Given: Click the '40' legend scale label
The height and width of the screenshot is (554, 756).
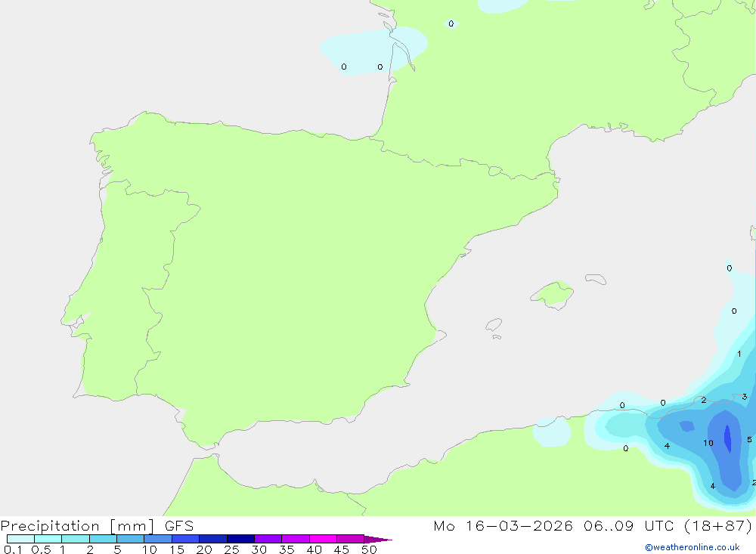Looking at the screenshot, I should (314, 549).
